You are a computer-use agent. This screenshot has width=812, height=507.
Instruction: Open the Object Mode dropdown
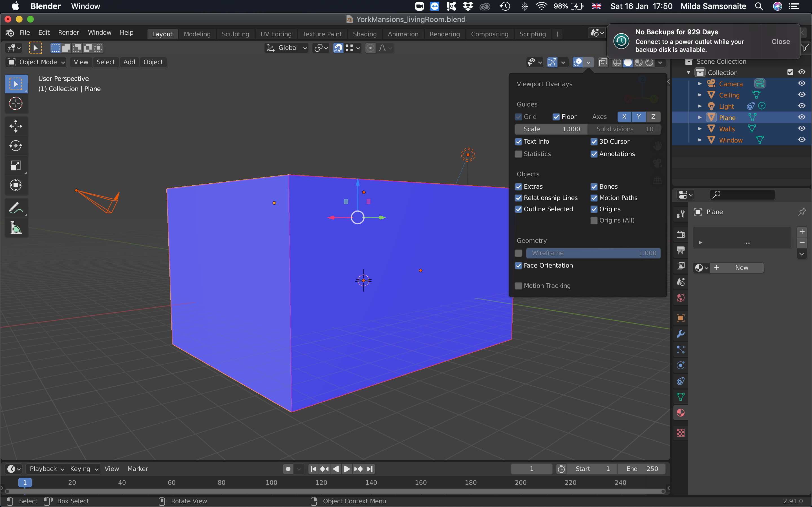point(36,62)
